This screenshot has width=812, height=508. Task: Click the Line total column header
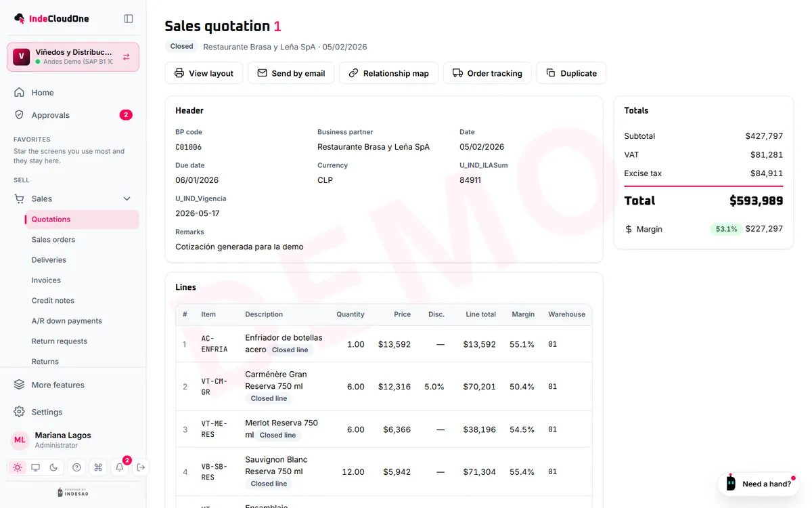tap(480, 314)
